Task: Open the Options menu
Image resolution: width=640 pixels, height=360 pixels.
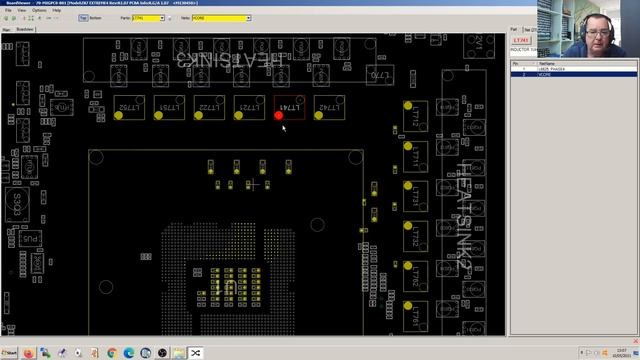Action: click(x=39, y=10)
